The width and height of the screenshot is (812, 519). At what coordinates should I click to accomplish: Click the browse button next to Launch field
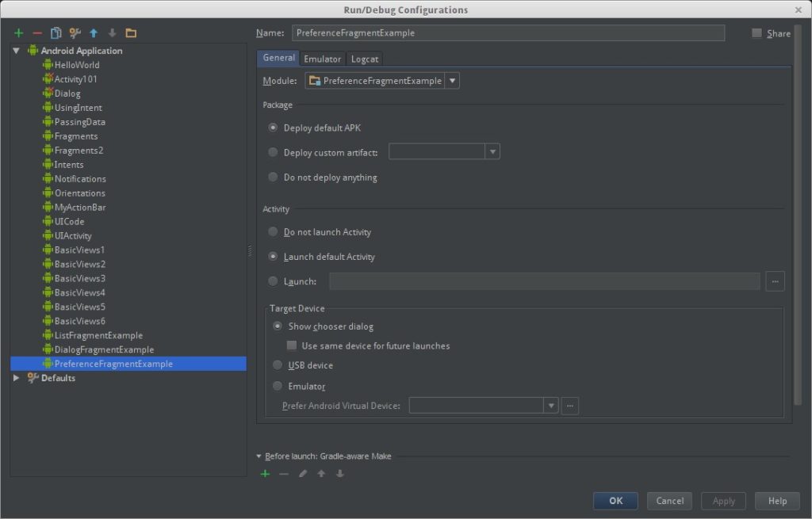click(775, 281)
